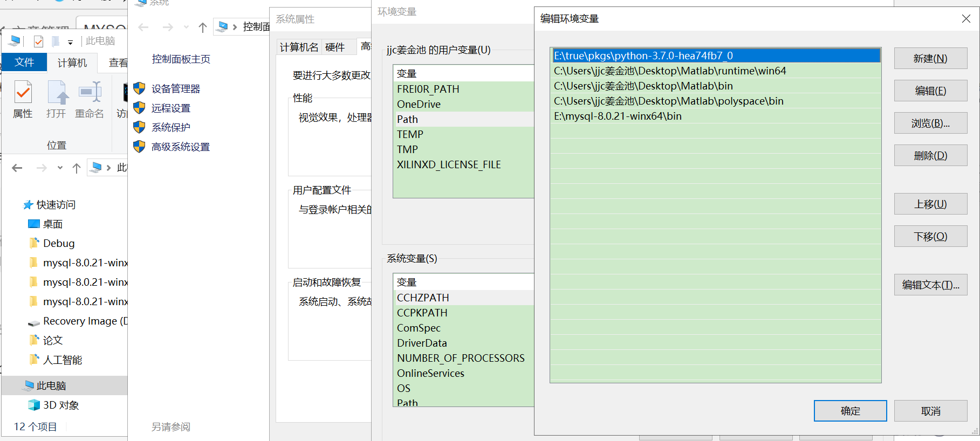Click the shield icon beside 高级系统设置
Screen dimensions: 980x441
[x=139, y=147]
